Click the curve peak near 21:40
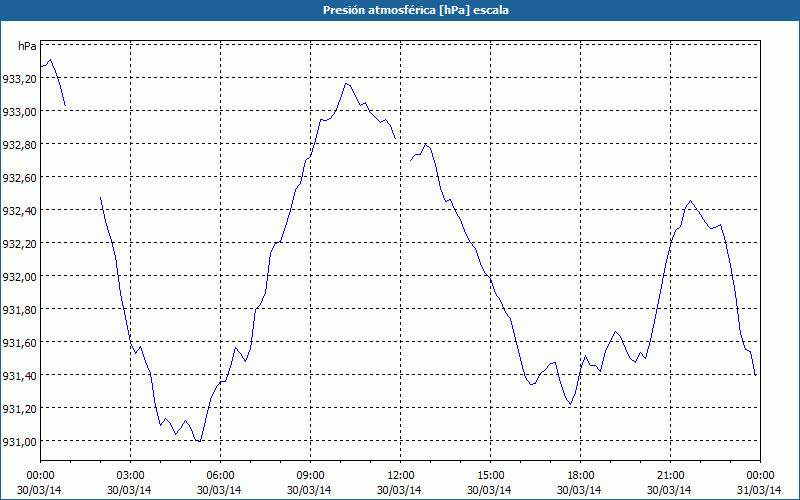 [691, 201]
